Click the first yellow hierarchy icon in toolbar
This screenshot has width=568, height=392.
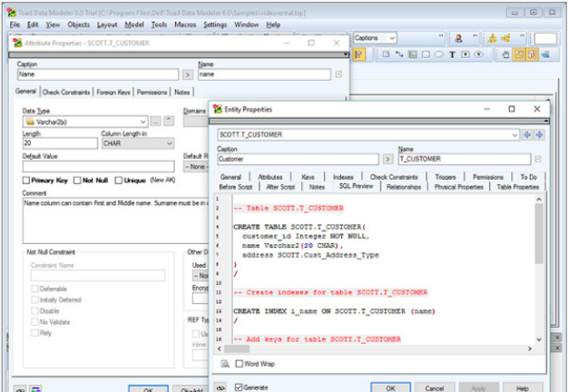coord(493,38)
